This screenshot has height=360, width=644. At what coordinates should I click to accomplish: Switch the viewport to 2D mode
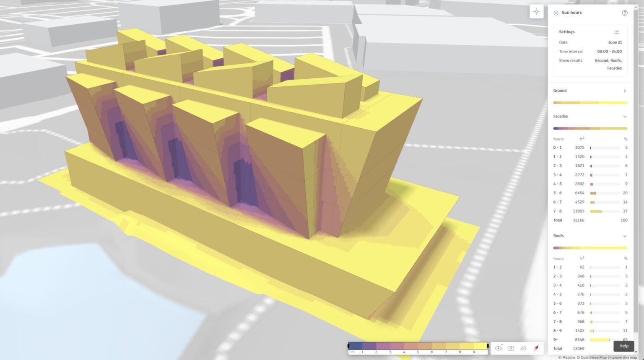(523, 348)
